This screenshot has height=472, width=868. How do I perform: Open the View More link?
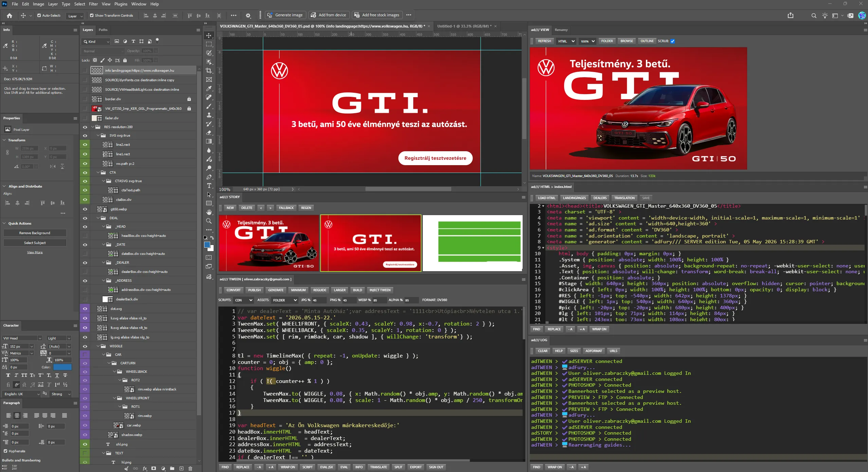point(35,252)
